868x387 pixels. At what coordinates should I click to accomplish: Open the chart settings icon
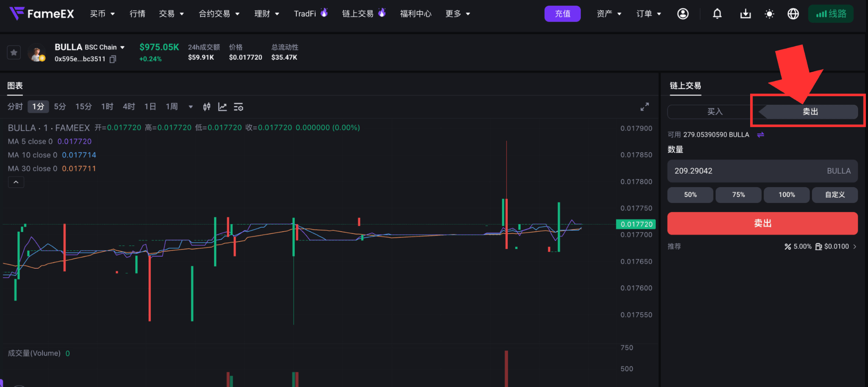coord(239,107)
